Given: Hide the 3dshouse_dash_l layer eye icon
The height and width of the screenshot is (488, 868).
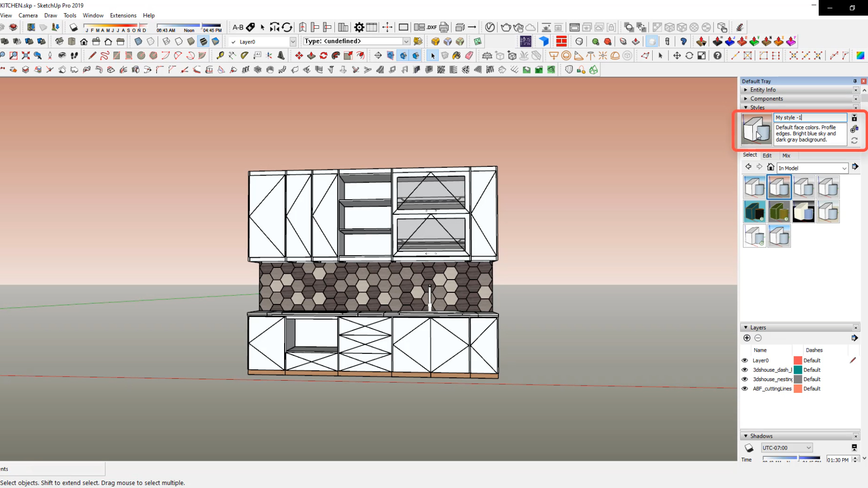Looking at the screenshot, I should [745, 370].
